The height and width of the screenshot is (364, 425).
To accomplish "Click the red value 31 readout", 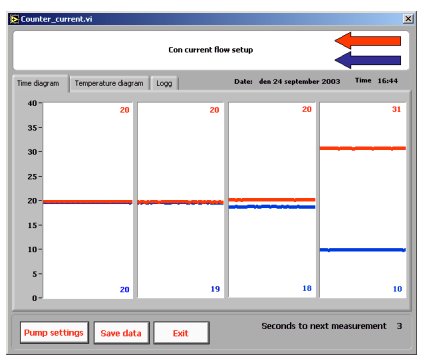I will click(x=396, y=109).
